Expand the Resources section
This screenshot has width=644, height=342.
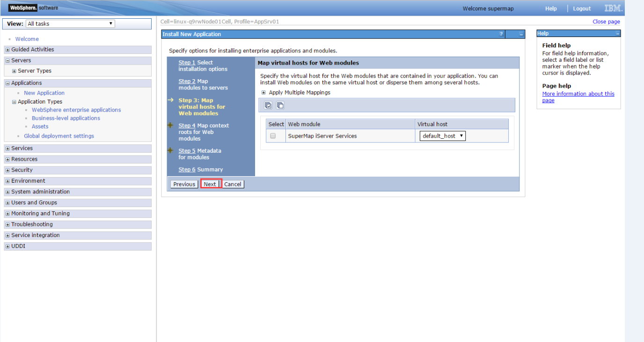pyautogui.click(x=7, y=159)
